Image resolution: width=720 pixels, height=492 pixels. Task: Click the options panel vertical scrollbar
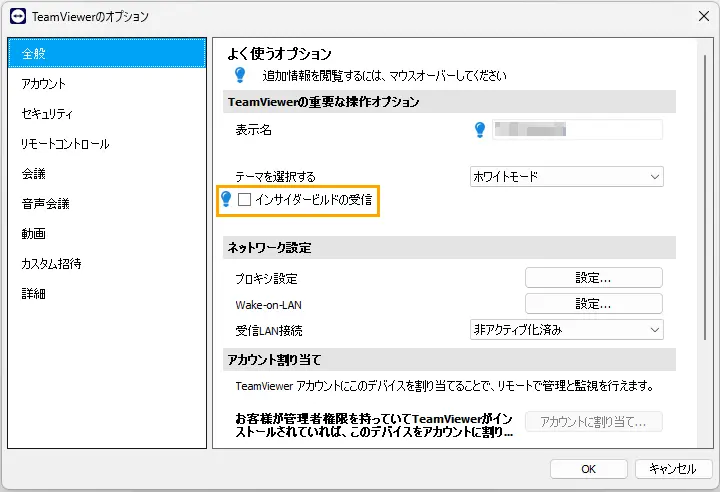point(705,198)
